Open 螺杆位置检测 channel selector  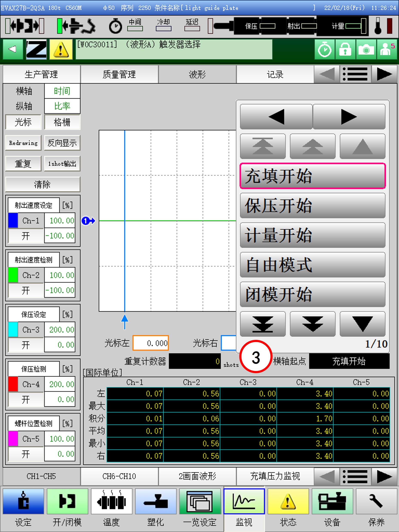pos(34,423)
